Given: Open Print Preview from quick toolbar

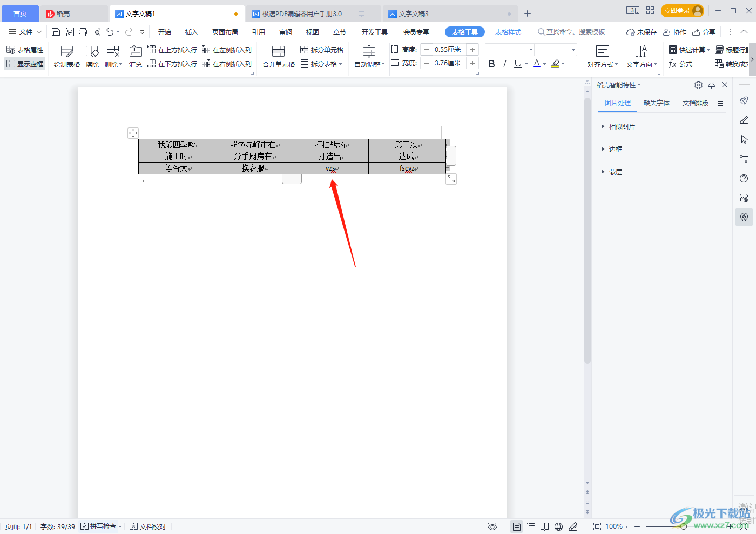Looking at the screenshot, I should click(97, 32).
